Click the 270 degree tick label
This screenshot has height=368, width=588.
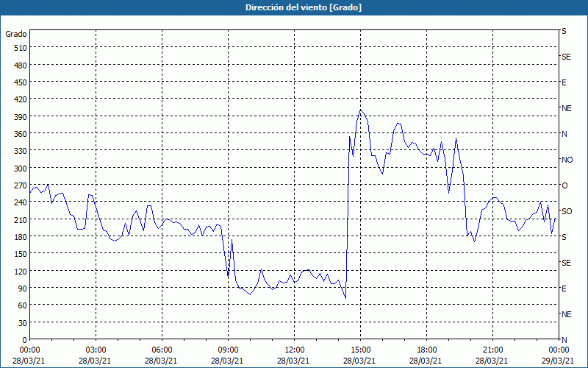tap(21, 185)
